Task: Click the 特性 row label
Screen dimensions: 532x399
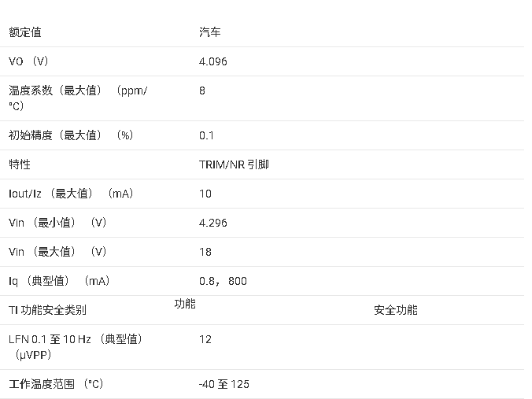Action: tap(20, 164)
